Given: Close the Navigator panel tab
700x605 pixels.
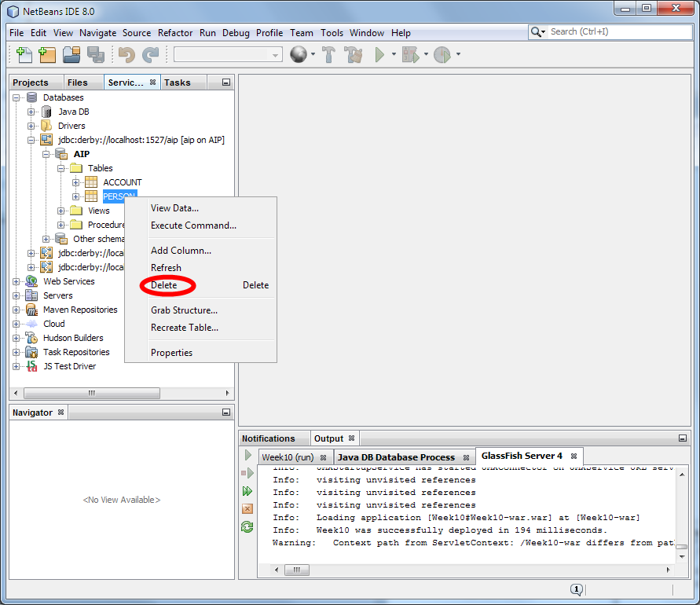Looking at the screenshot, I should 60,412.
